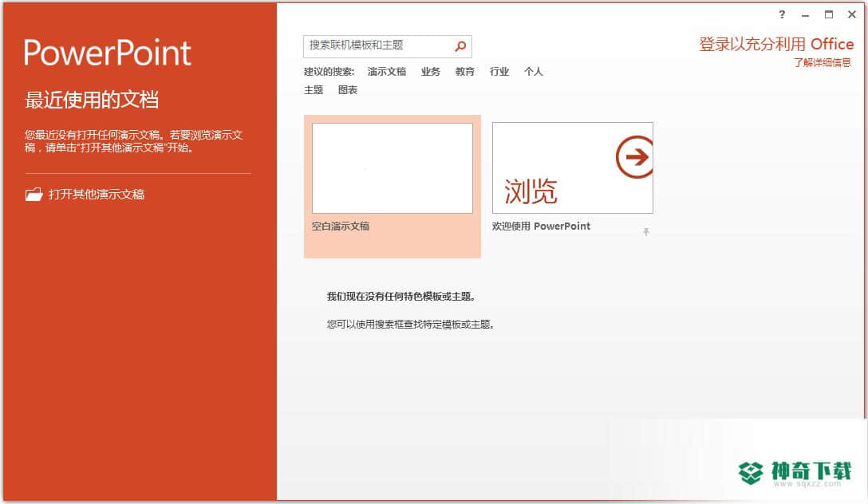Open the 欢迎使用 PowerPoint tour thumbnail
Viewport: 868px width, 504px height.
tap(572, 167)
